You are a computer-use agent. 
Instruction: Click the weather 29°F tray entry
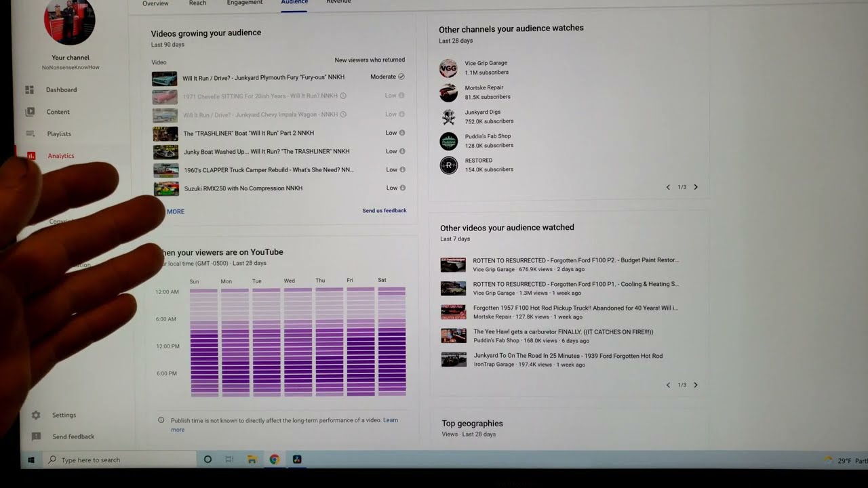[x=846, y=460]
